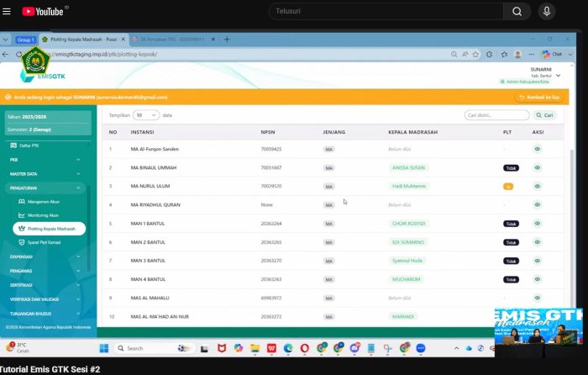The image size is (588, 375).
Task: Close the Plotting Kepala Madrasah tab
Action: pos(123,40)
